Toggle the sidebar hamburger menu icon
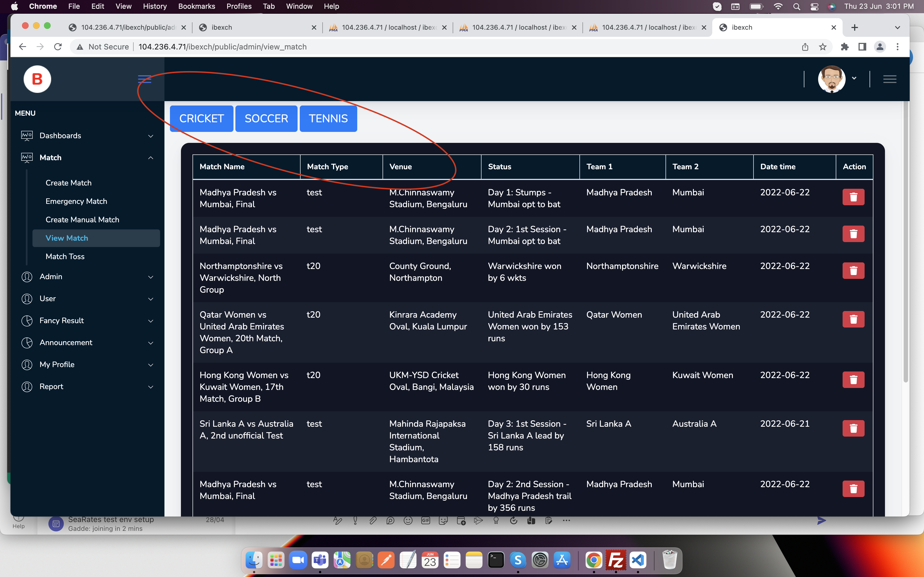 [144, 79]
